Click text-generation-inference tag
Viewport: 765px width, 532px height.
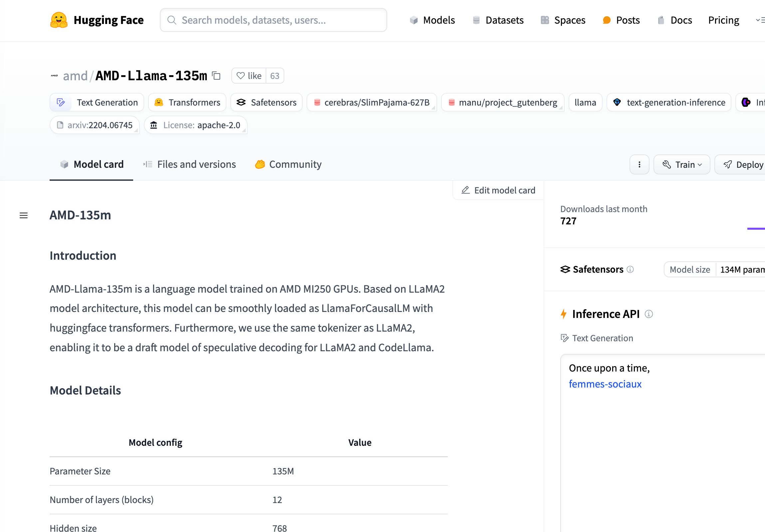[669, 102]
